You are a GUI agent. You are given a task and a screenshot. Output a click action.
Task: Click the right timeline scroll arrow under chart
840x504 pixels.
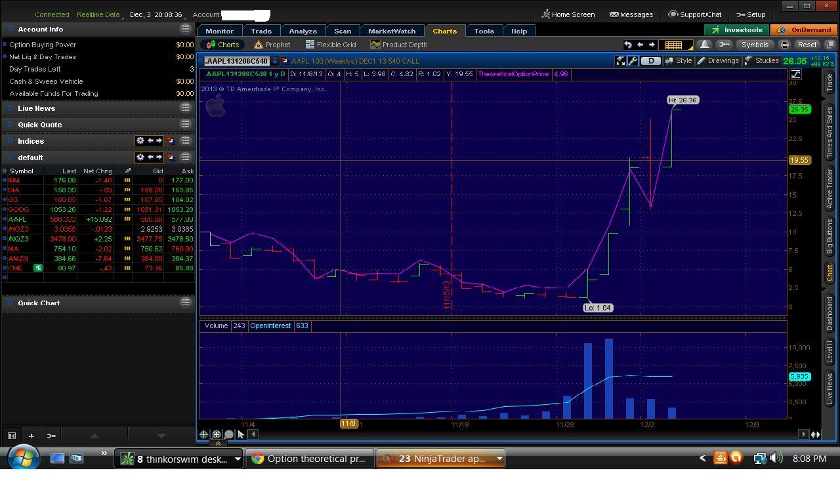click(x=803, y=434)
